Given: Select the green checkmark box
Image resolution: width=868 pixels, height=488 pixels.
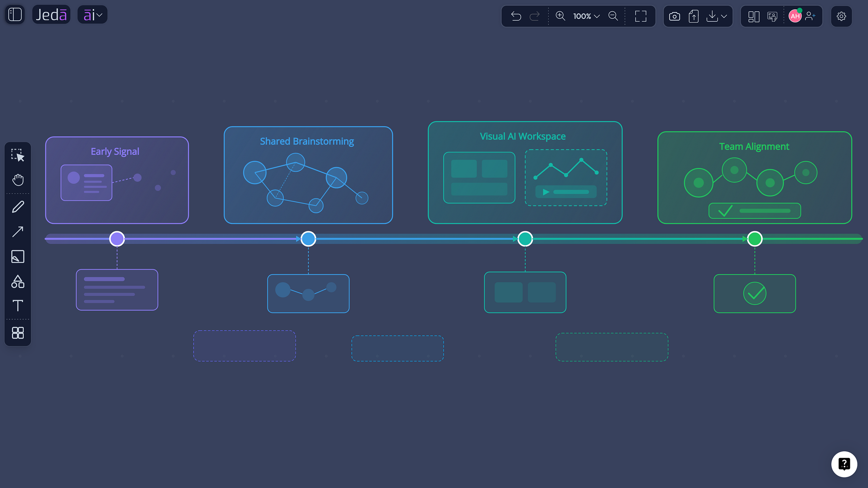Looking at the screenshot, I should pyautogui.click(x=755, y=294).
